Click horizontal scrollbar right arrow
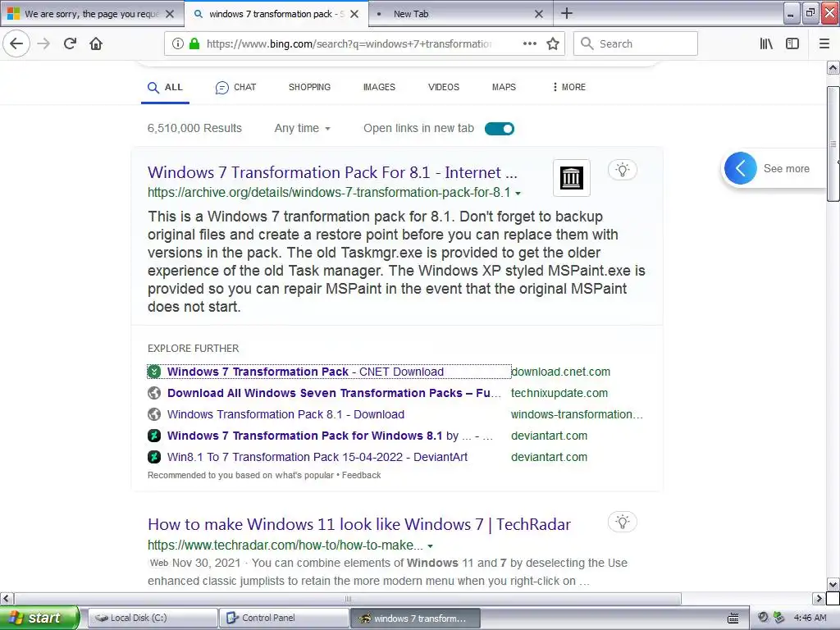Screen dimensions: 840x630 (819, 598)
